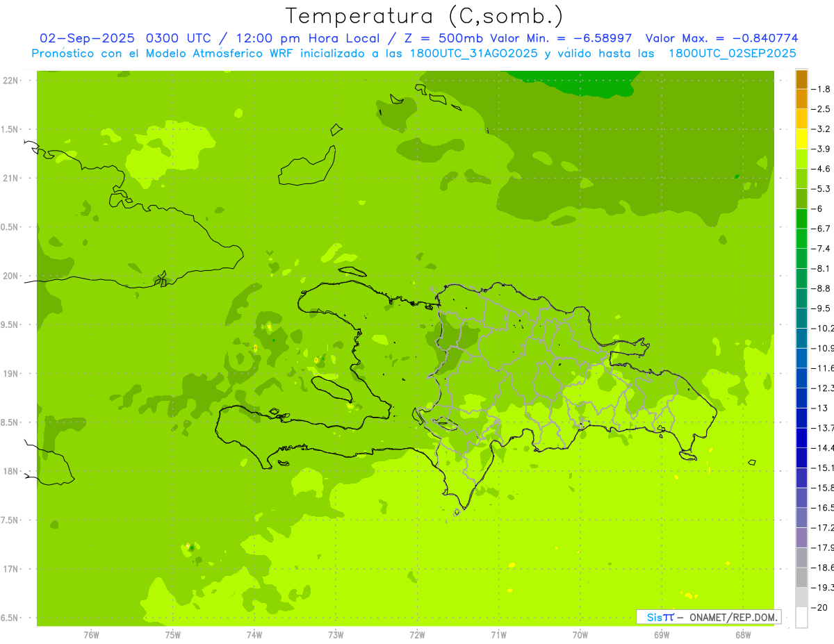Click the '73W' longitude axis label
The width and height of the screenshot is (834, 644).
click(336, 634)
